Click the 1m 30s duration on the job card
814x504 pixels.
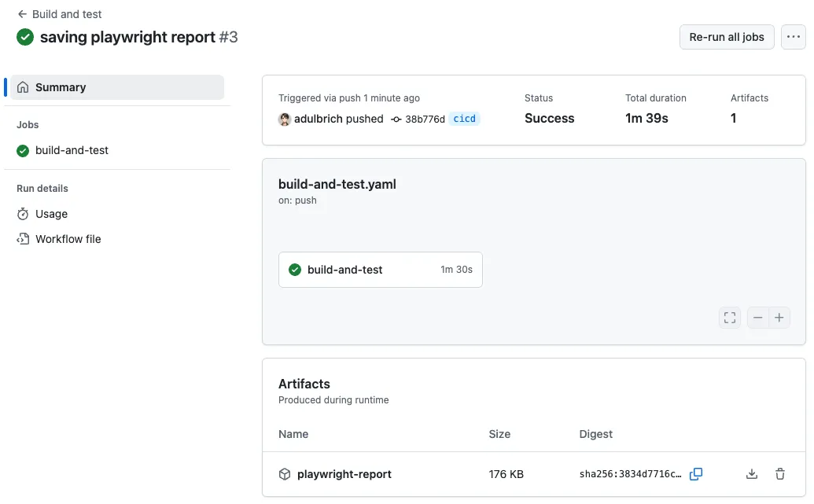tap(456, 270)
